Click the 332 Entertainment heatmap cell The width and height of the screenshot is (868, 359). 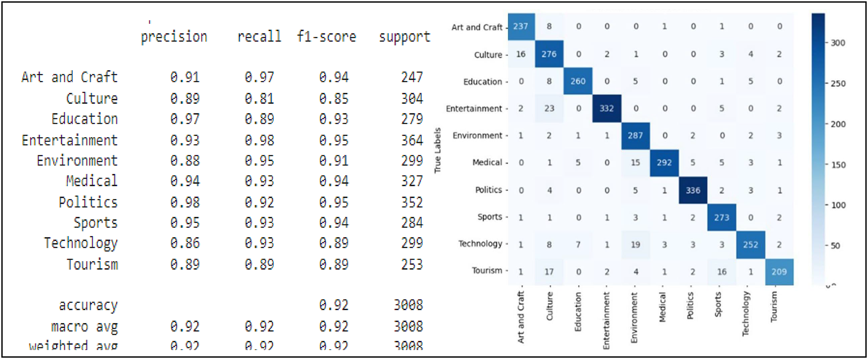[x=606, y=108]
